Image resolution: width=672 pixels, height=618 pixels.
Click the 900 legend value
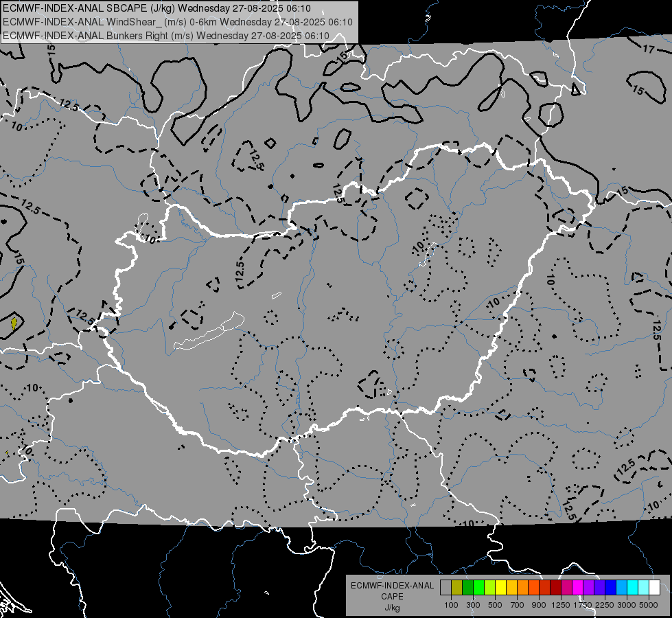click(539, 605)
